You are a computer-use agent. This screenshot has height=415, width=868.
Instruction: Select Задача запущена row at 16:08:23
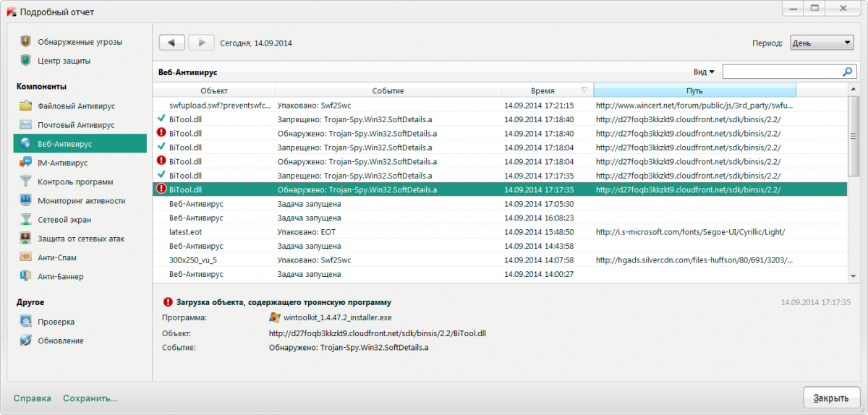click(500, 218)
